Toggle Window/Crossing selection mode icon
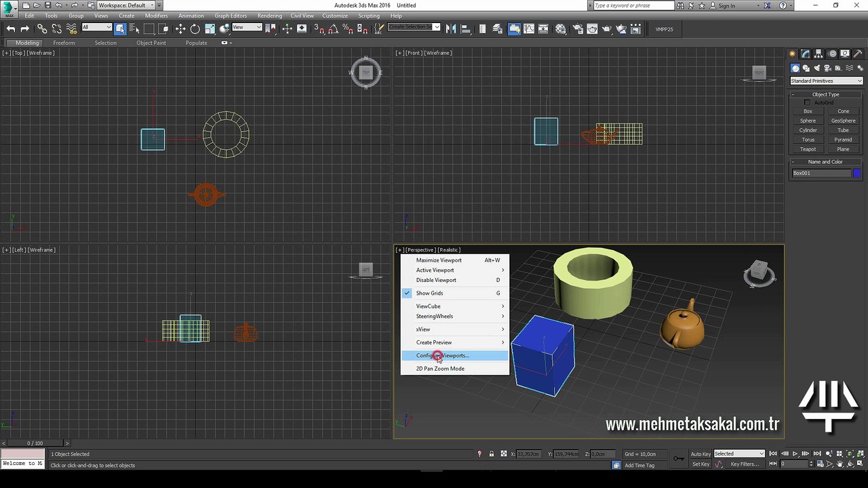 163,28
